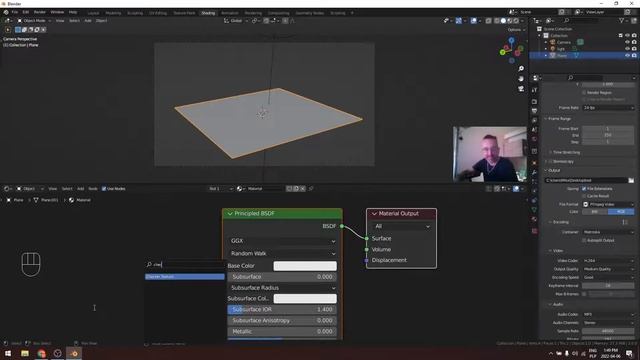This screenshot has width=640, height=360.
Task: Open the Output Quality dropdown
Action: tap(608, 269)
